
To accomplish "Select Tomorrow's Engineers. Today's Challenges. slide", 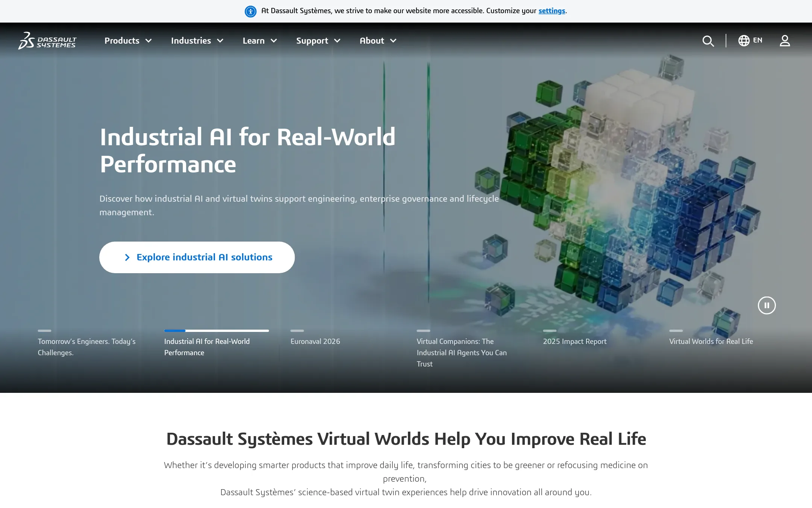I will [87, 347].
